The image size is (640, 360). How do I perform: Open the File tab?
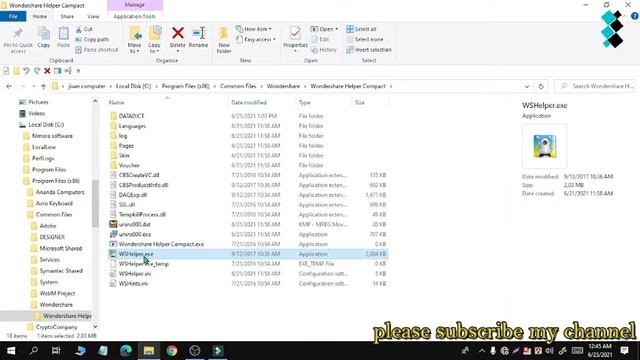(x=13, y=16)
